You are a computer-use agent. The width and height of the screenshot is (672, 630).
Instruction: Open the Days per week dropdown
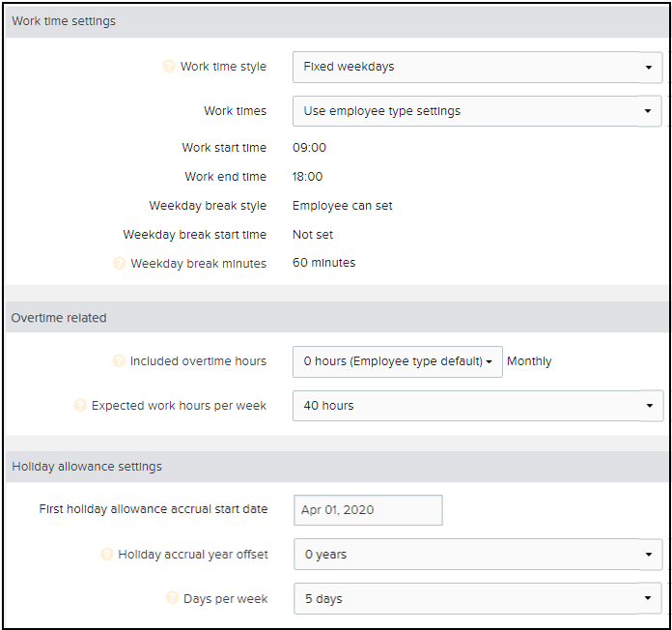pos(477,598)
